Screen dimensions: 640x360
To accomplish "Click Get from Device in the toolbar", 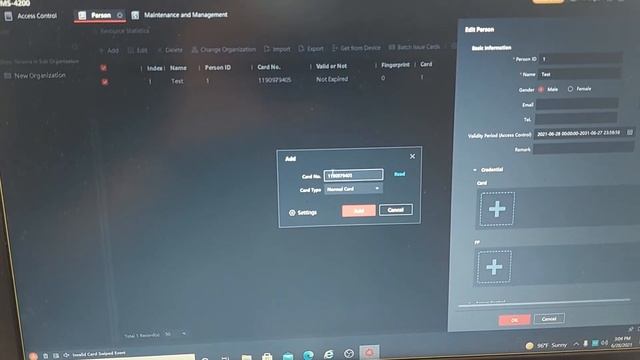I will coord(356,48).
